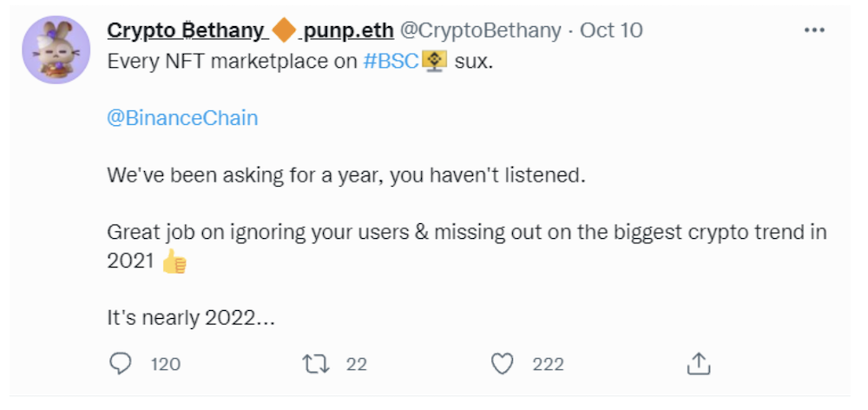The width and height of the screenshot is (868, 410).
Task: Click the BSC hashtag emoji icon
Action: pyautogui.click(x=435, y=62)
